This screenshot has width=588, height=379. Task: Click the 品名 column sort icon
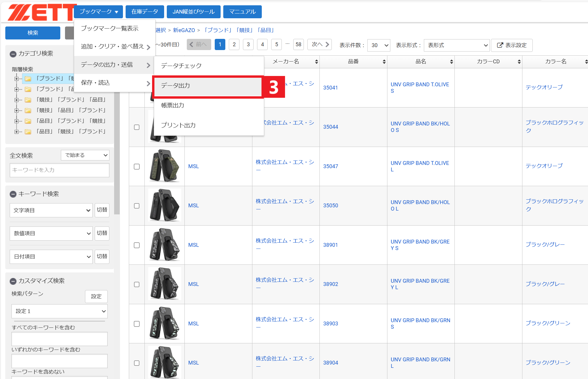pos(451,62)
